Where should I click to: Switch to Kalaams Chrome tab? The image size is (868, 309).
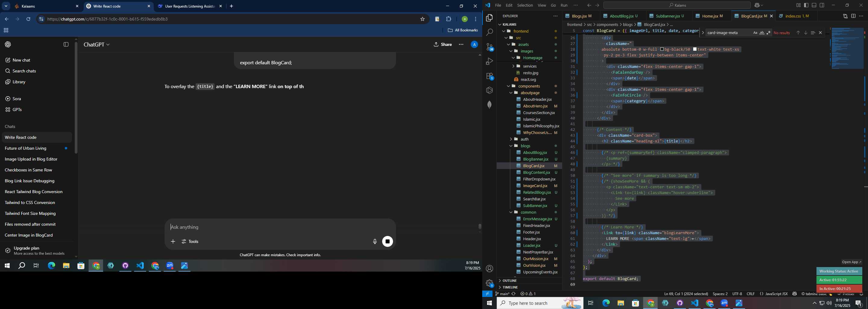tap(46, 6)
